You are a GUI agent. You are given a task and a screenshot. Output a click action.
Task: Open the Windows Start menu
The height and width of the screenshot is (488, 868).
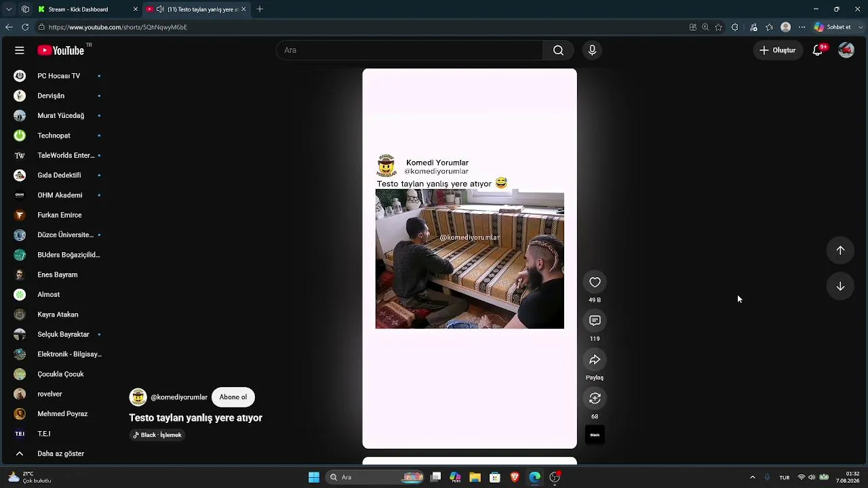tap(314, 477)
